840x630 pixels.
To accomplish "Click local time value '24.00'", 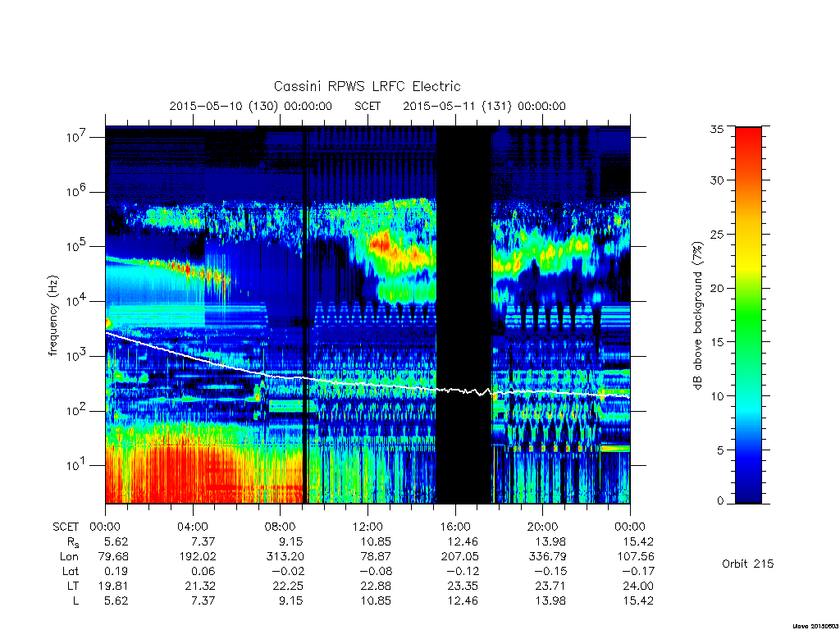I will coord(638,586).
